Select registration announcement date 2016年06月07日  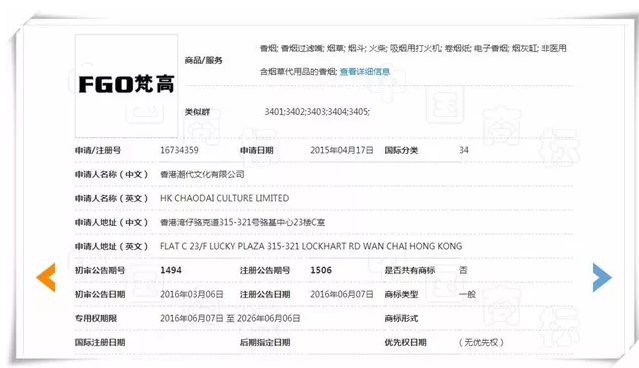coord(342,294)
